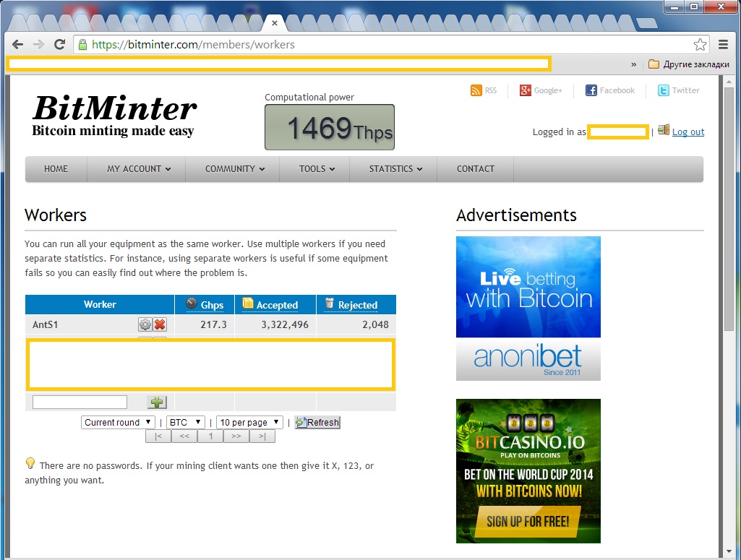Click the Advertisements heading
This screenshot has height=560, width=741.
(x=516, y=215)
